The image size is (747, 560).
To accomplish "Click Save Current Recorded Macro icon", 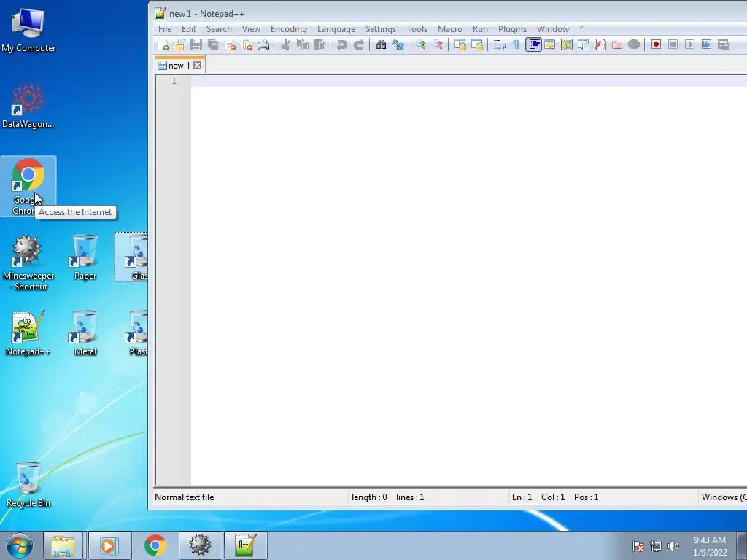I will coord(723,44).
